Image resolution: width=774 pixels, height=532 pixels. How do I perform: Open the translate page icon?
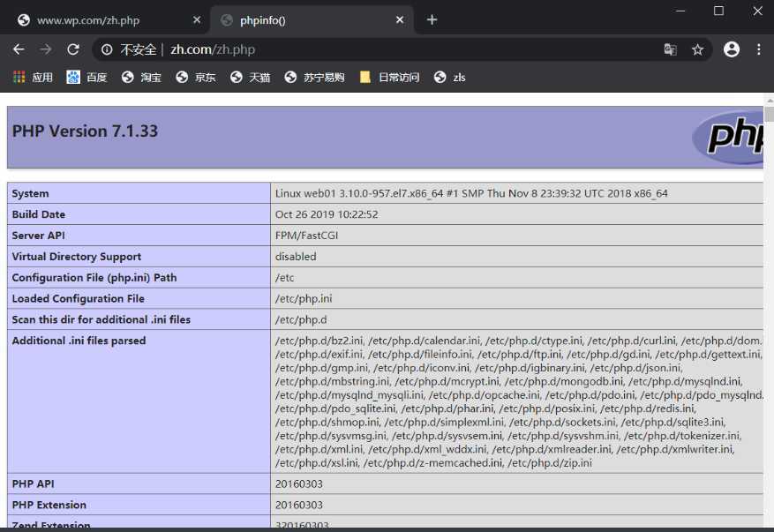[x=670, y=49]
